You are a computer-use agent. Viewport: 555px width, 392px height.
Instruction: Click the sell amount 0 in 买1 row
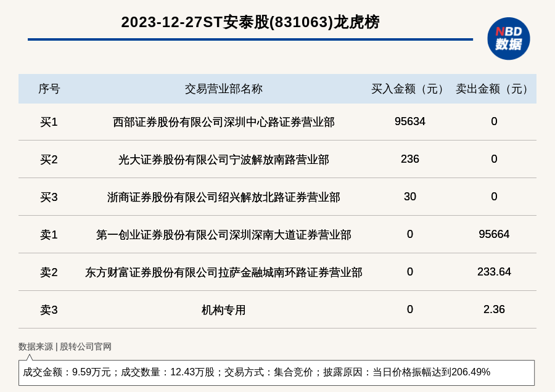(494, 121)
